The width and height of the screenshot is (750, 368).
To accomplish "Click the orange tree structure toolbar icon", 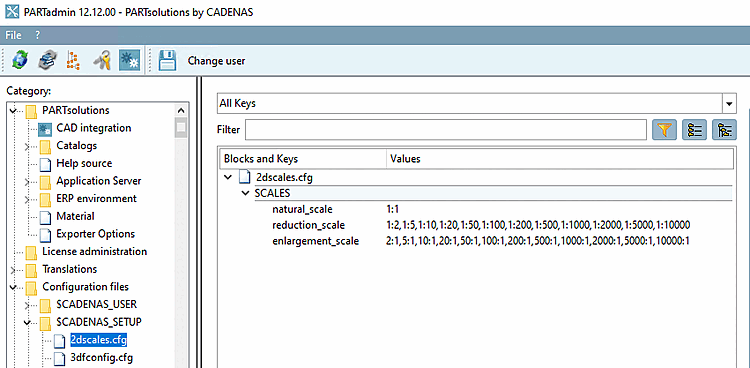I will (73, 61).
